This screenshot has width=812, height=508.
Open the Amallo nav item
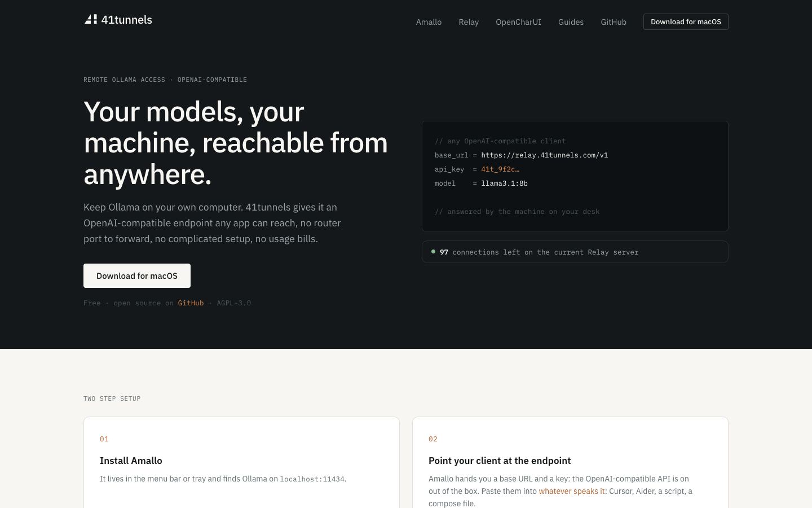tap(429, 22)
